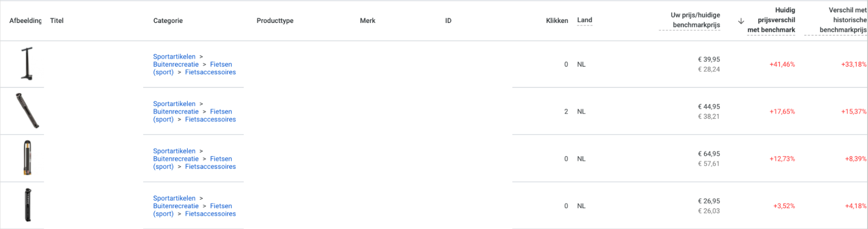
Task: Click Verschil met historische benchmarkprijs header
Action: click(x=843, y=20)
